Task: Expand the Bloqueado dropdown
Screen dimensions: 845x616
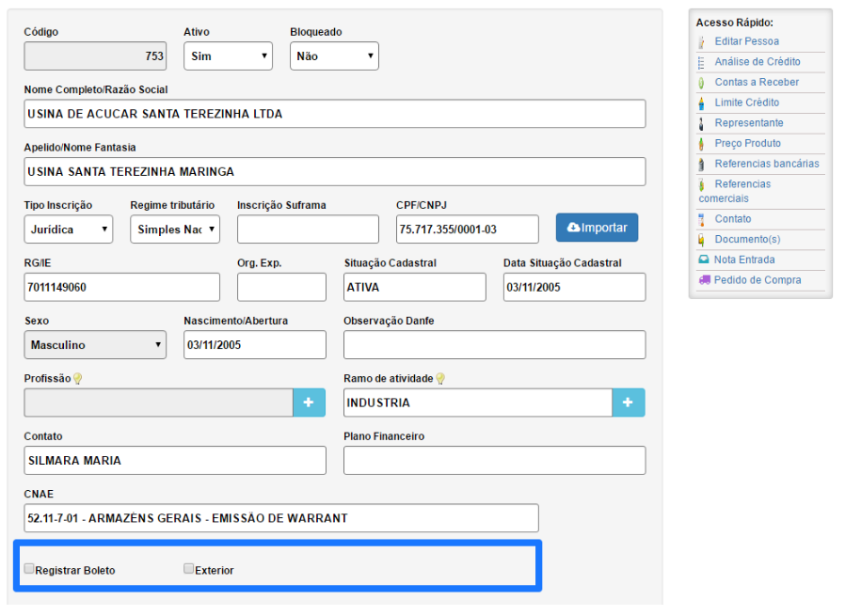Action: (x=334, y=56)
